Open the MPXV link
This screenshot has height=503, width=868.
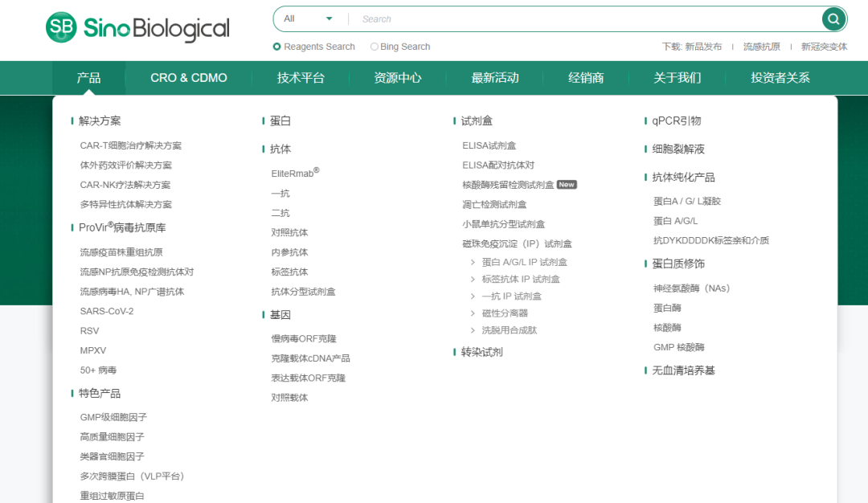point(93,350)
